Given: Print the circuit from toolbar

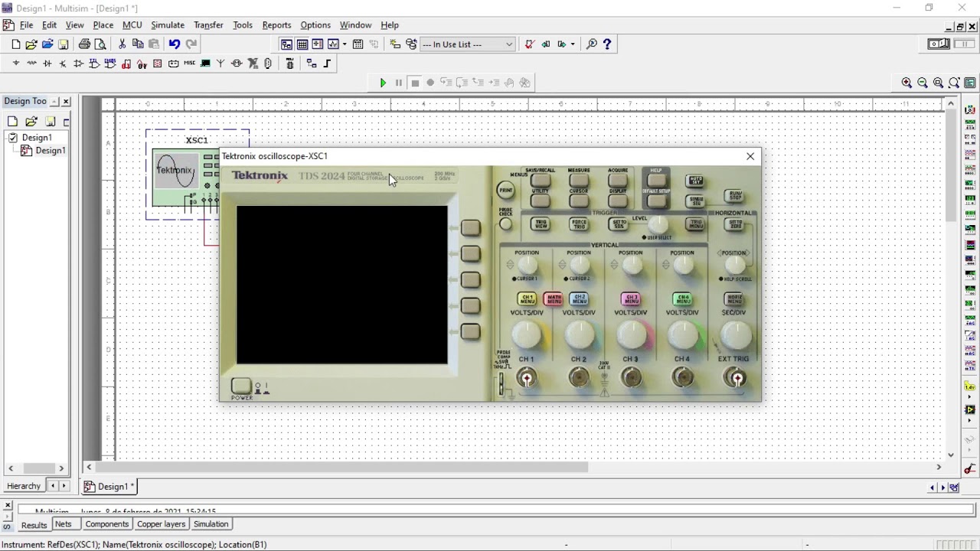Looking at the screenshot, I should pos(84,44).
